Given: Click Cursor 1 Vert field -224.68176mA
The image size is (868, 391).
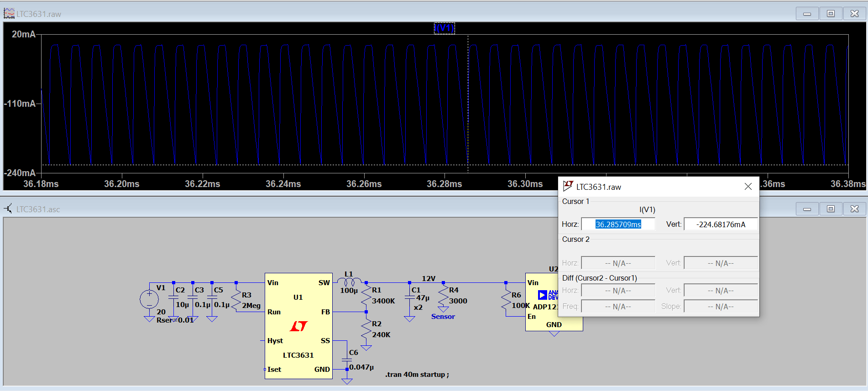Looking at the screenshot, I should [x=721, y=224].
